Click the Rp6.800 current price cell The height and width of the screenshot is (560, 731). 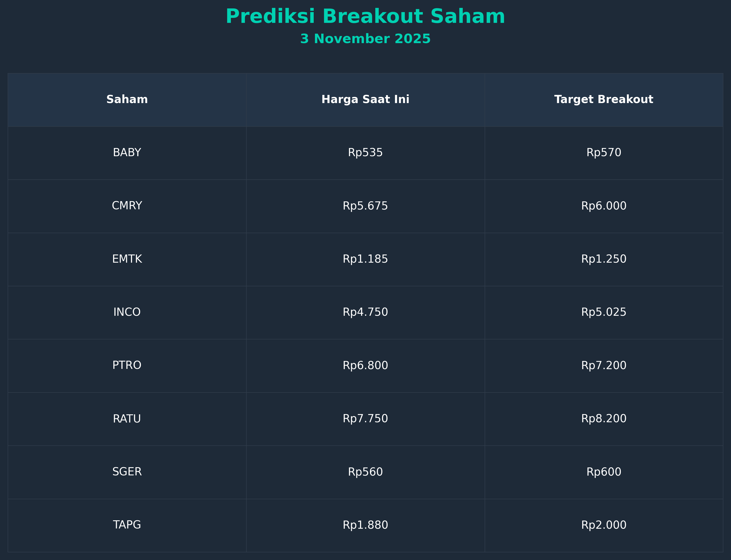[365, 365]
